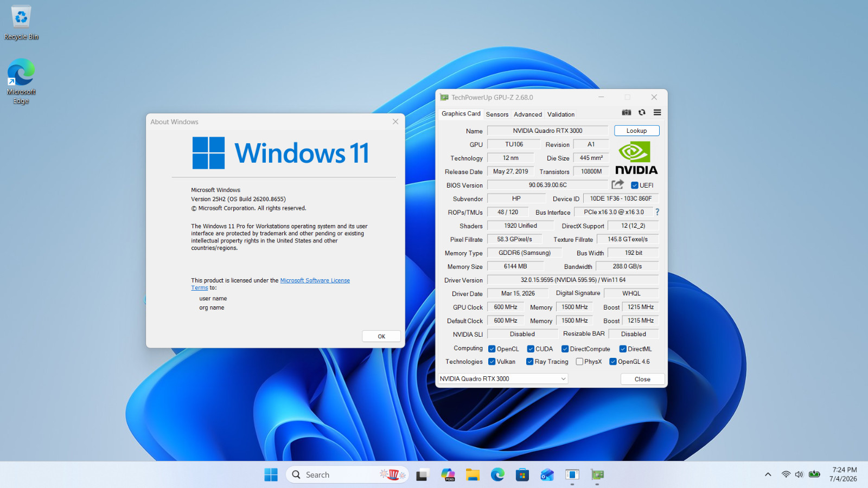This screenshot has width=868, height=488.
Task: Show hidden system tray icons
Action: click(x=768, y=474)
